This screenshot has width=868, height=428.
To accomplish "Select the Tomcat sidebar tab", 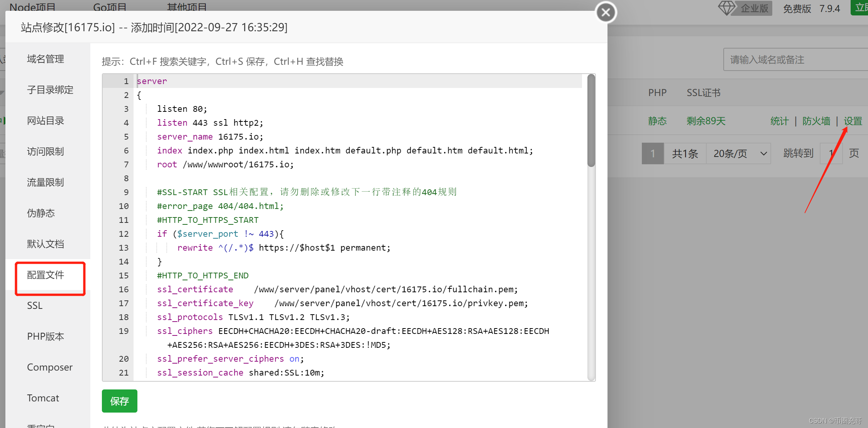I will tap(43, 398).
